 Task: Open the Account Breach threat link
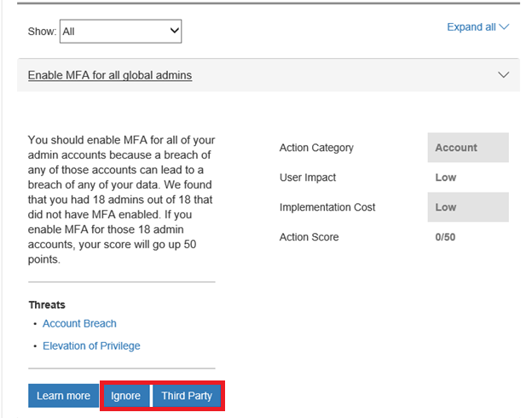pyautogui.click(x=79, y=323)
